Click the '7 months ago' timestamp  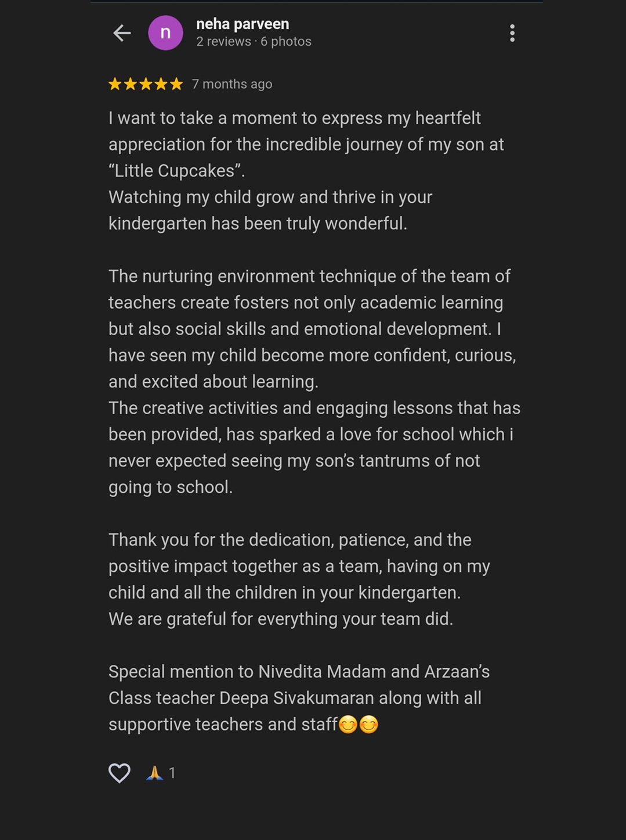(x=232, y=84)
